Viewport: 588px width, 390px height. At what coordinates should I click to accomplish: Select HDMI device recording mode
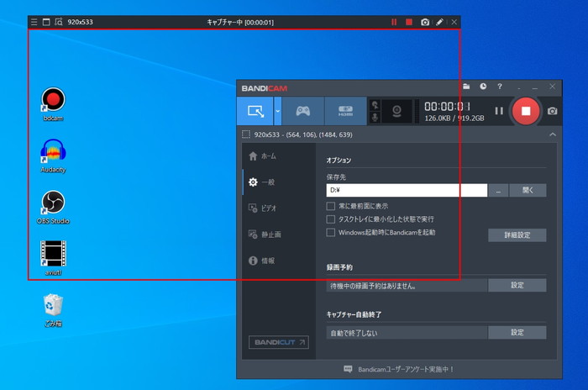click(x=345, y=111)
